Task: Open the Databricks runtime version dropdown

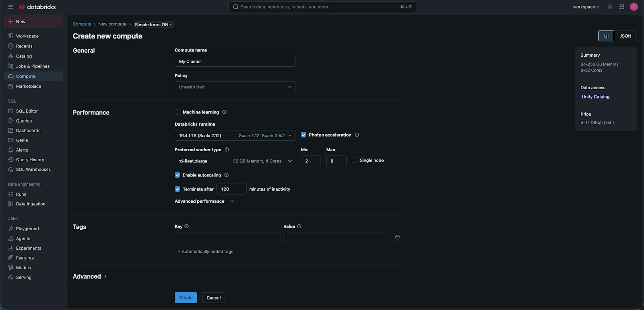Action: (235, 135)
